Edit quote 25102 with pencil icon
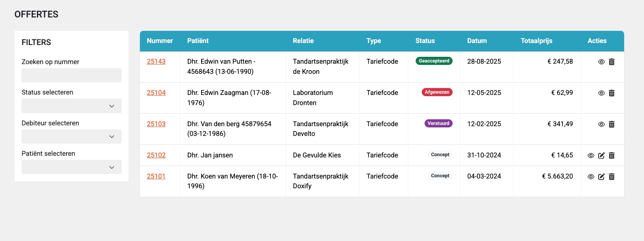This screenshot has height=241, width=644. click(x=601, y=155)
